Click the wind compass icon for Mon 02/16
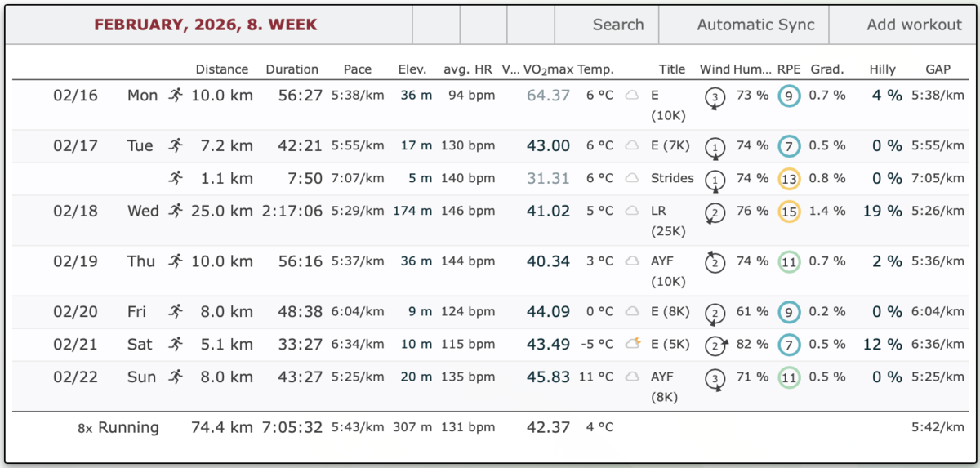 715,98
